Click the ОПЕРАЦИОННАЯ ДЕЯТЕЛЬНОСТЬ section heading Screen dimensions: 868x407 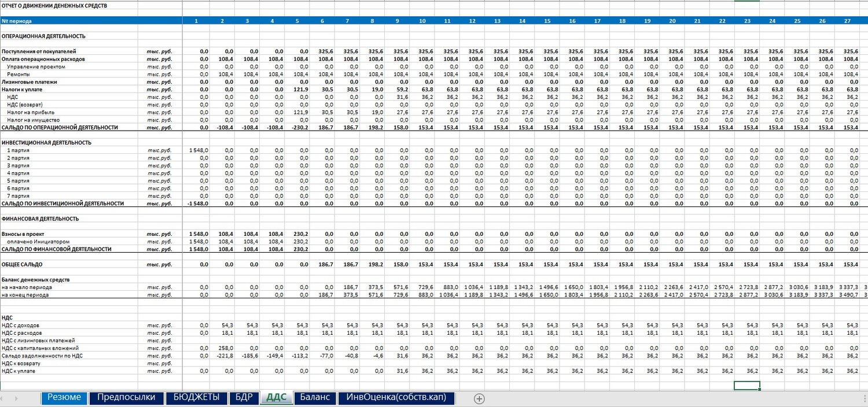(x=43, y=36)
